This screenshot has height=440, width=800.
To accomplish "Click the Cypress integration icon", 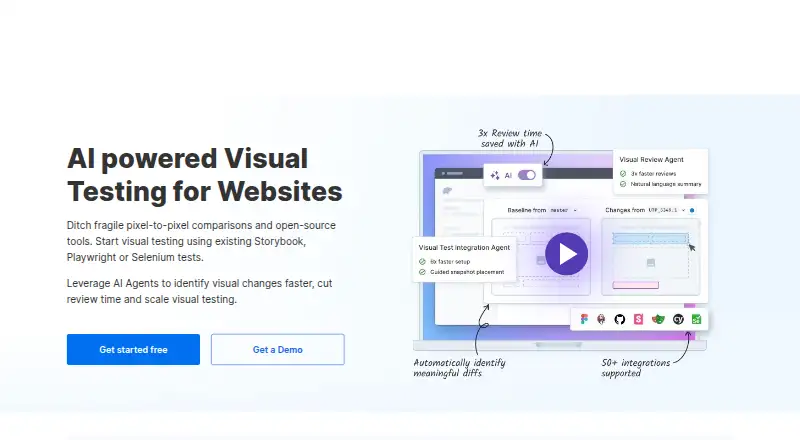I will click(x=678, y=319).
